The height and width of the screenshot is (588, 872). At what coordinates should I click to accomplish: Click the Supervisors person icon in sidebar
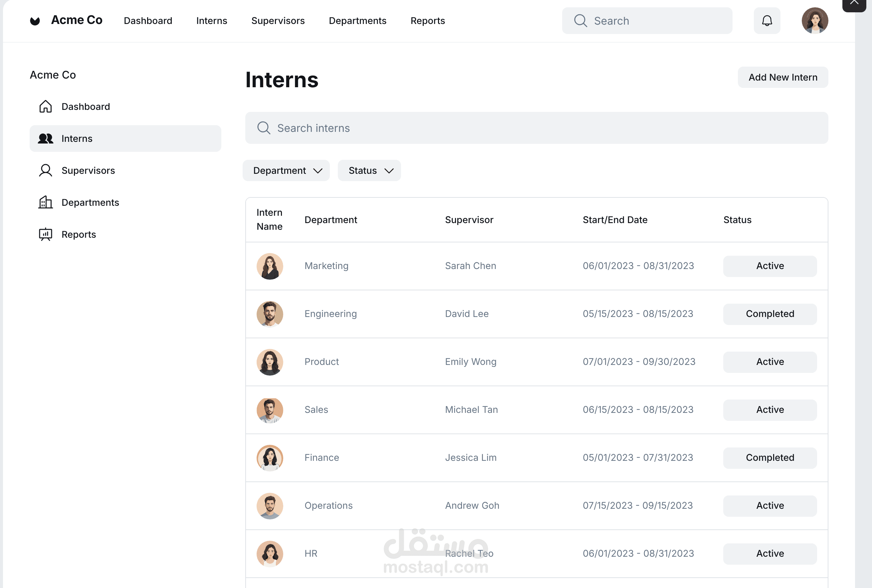[45, 170]
